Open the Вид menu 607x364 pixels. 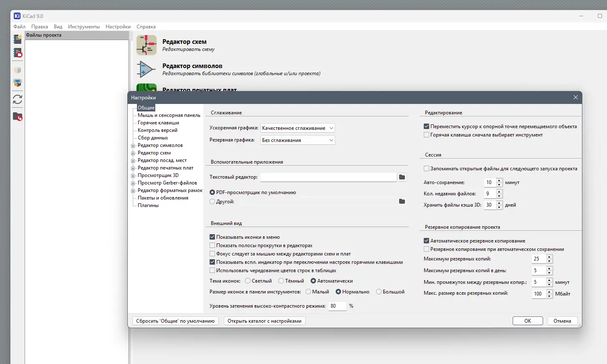pyautogui.click(x=58, y=27)
